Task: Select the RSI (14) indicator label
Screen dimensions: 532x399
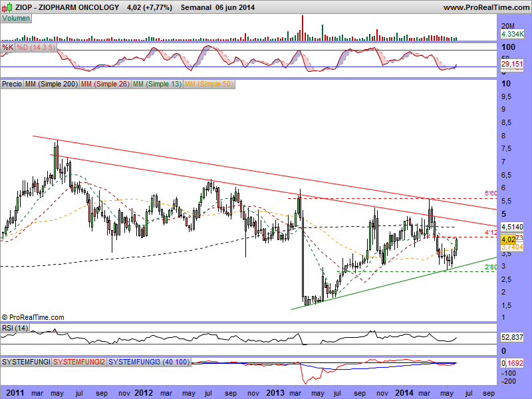Action: pos(15,328)
